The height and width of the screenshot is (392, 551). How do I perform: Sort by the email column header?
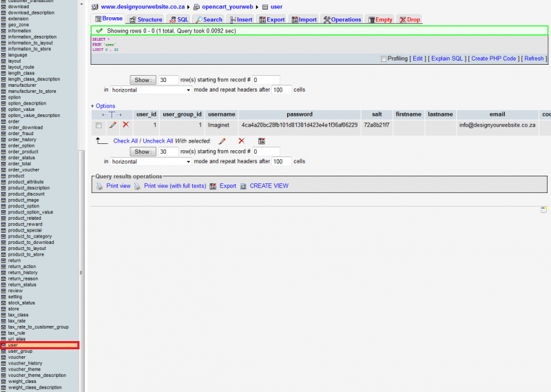(x=497, y=114)
